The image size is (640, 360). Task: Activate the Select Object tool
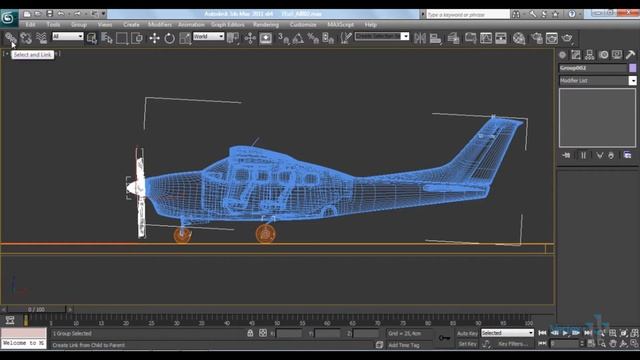tap(92, 38)
